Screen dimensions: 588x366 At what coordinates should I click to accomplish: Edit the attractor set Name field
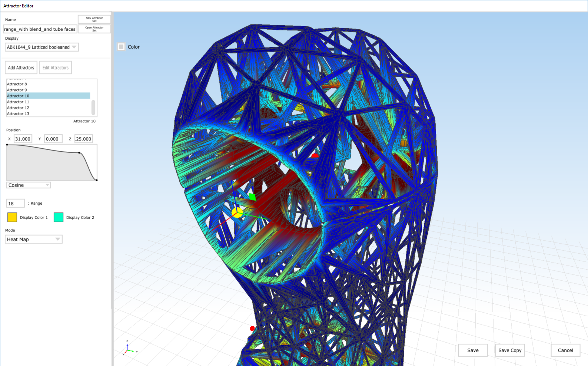pos(40,29)
